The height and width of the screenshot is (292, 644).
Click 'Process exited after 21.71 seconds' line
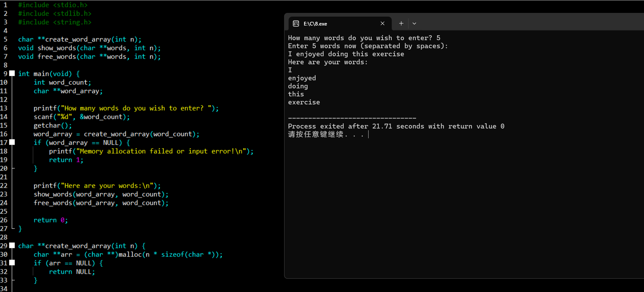(x=396, y=126)
